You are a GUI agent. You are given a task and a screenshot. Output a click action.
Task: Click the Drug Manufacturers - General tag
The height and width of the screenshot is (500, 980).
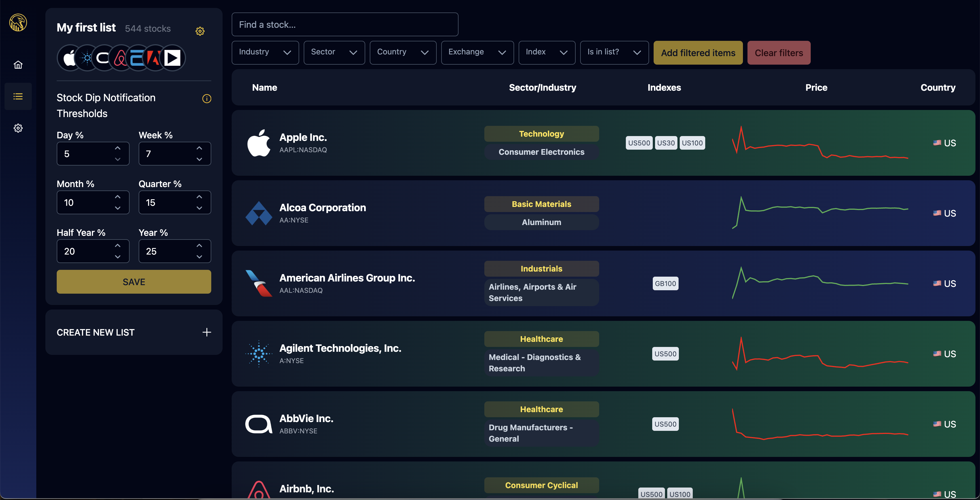tap(541, 433)
